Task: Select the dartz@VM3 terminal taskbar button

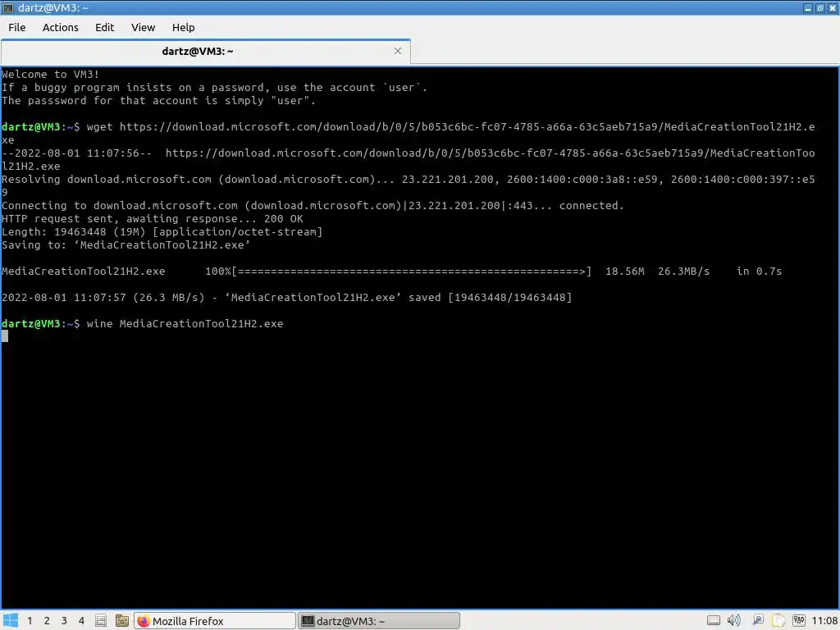Action: [379, 620]
